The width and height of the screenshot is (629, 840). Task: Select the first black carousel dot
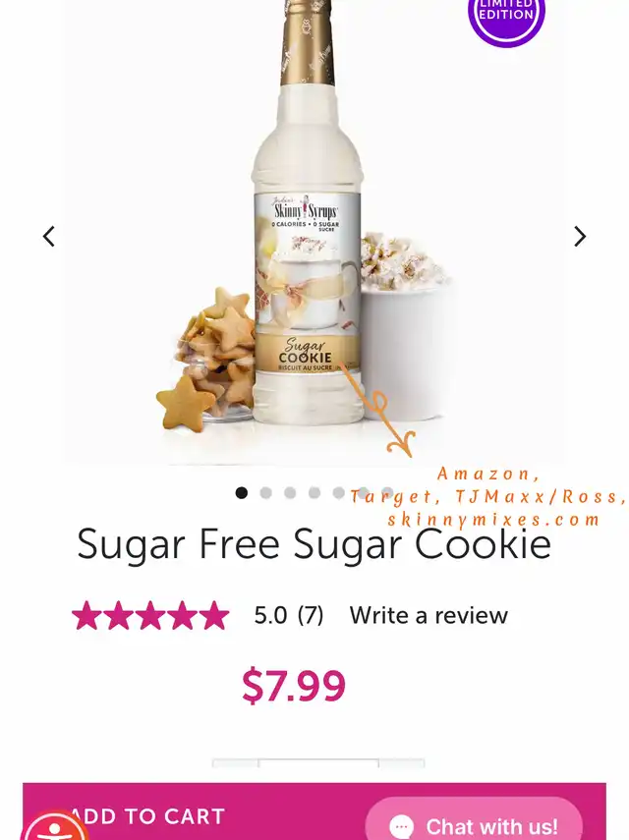[242, 492]
